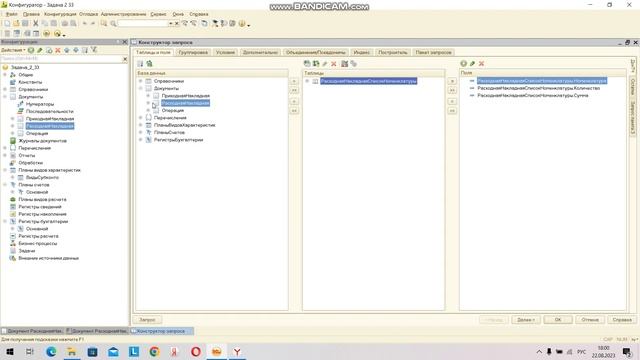This screenshot has width=640, height=360.
Task: Open the Администрирование menu
Action: (x=123, y=14)
